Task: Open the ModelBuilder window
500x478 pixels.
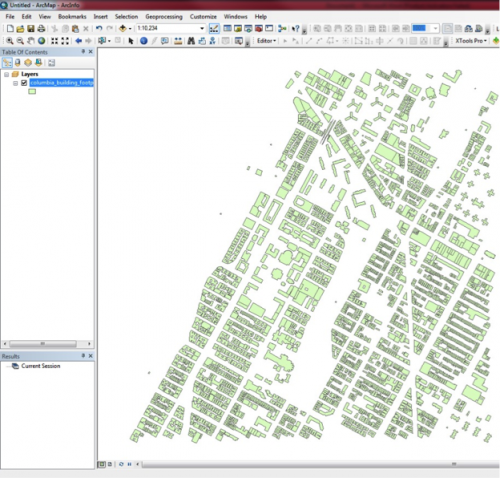Action: click(x=282, y=29)
